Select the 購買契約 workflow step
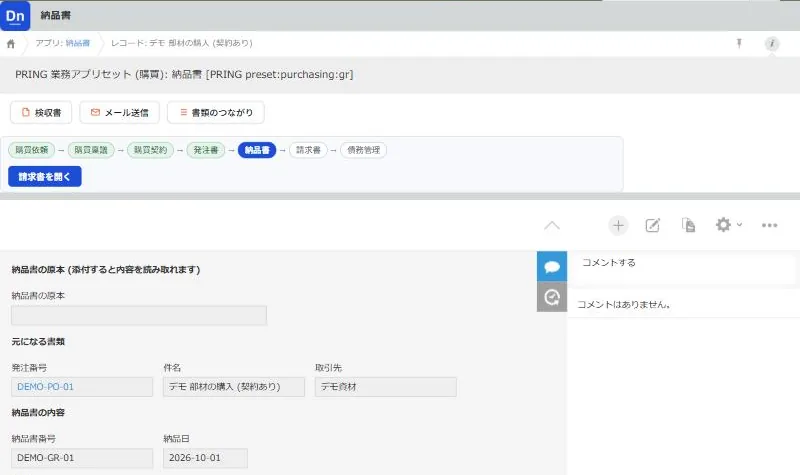Screen dimensions: 800x475 151,150
